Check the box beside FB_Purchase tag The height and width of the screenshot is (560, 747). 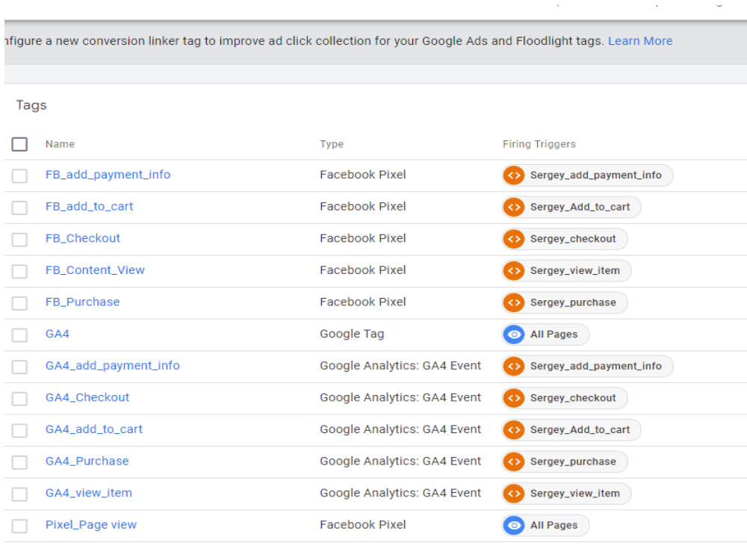point(20,303)
